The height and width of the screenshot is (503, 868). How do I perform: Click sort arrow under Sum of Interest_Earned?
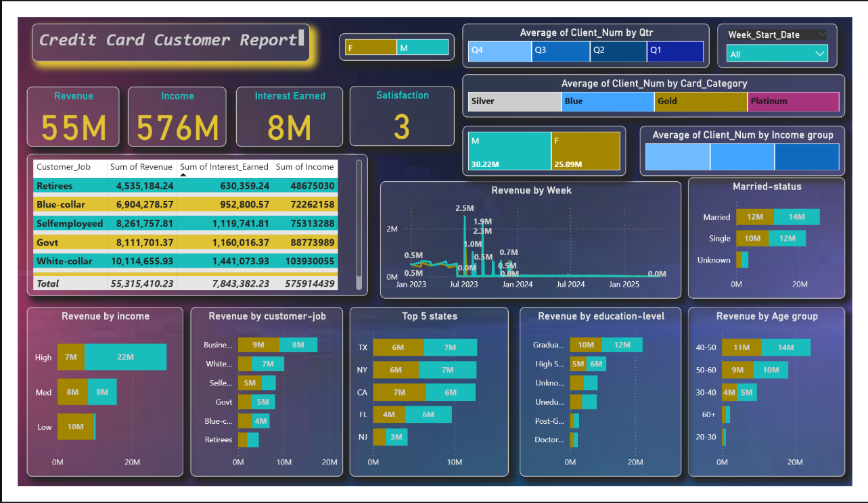[x=183, y=174]
